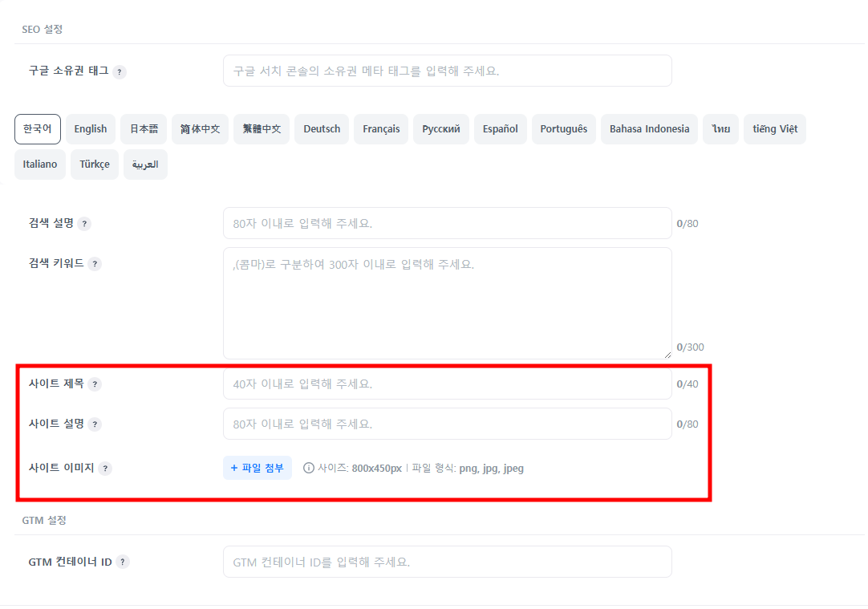The image size is (868, 609).
Task: Click the GTM 컨테이너 ID input field
Action: (447, 562)
